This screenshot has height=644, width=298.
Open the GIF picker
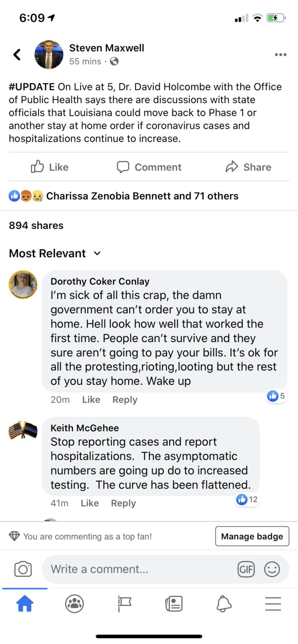coord(246,569)
